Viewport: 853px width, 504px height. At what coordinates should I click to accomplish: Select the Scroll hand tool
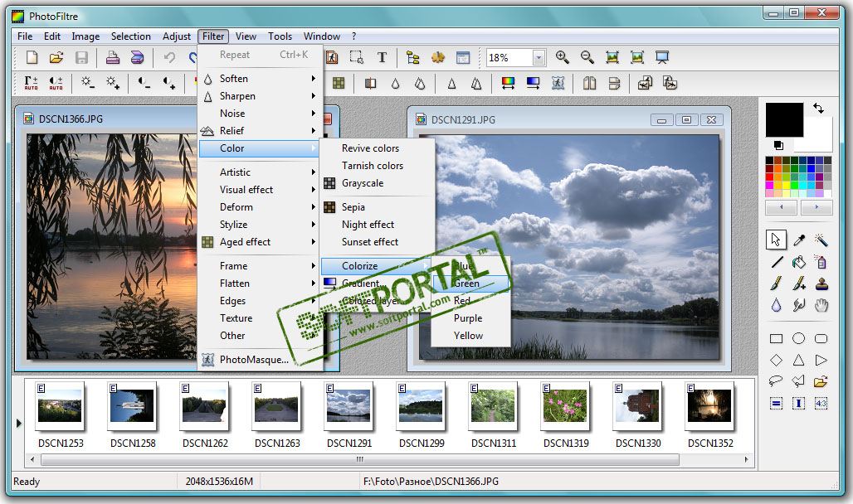pos(821,305)
